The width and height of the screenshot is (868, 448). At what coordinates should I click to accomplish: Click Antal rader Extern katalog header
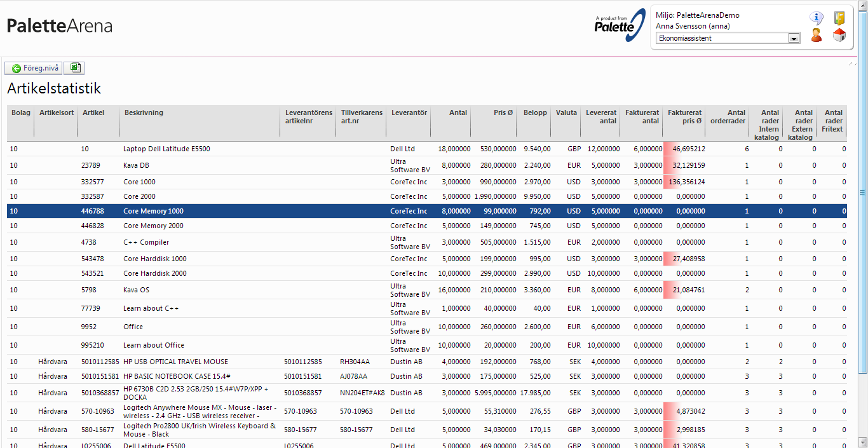click(x=800, y=125)
